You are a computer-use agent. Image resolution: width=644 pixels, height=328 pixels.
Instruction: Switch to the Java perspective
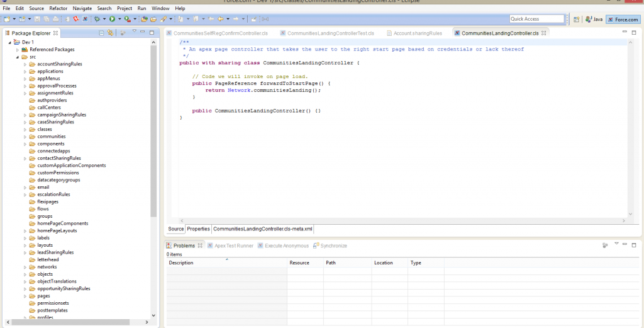594,20
